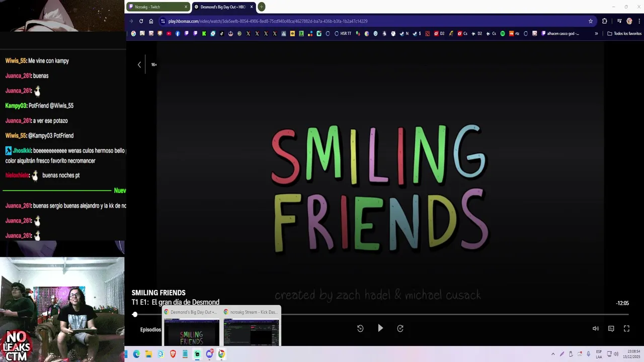
Task: Click the microphone tray icon
Action: point(588,354)
